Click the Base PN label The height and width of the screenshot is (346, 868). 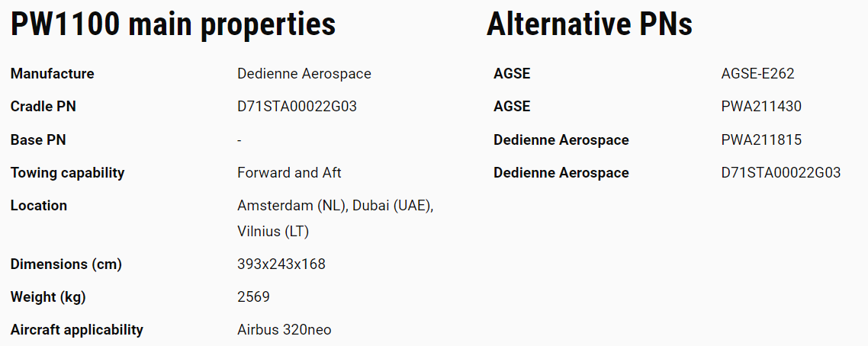[x=38, y=139]
